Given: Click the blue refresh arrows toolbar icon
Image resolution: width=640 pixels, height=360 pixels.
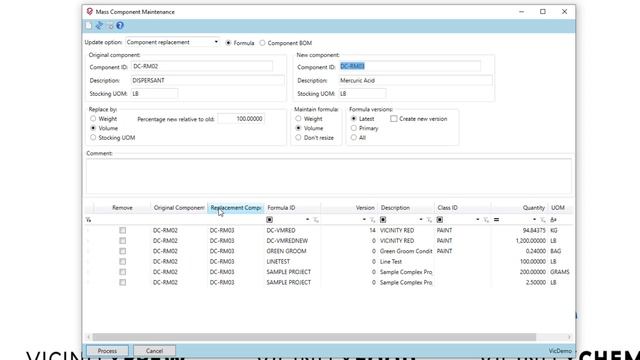Looking at the screenshot, I should tap(99, 26).
